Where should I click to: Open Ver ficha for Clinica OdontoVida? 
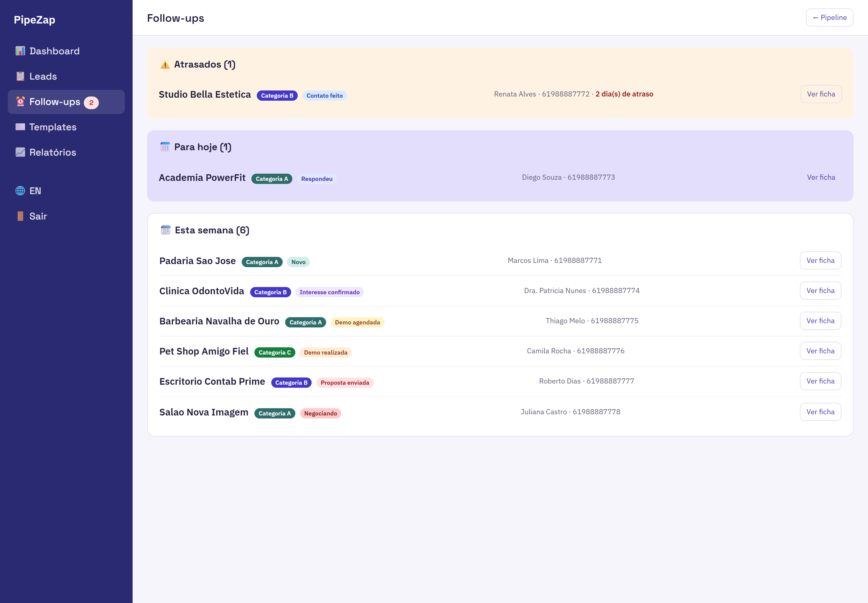tap(820, 291)
